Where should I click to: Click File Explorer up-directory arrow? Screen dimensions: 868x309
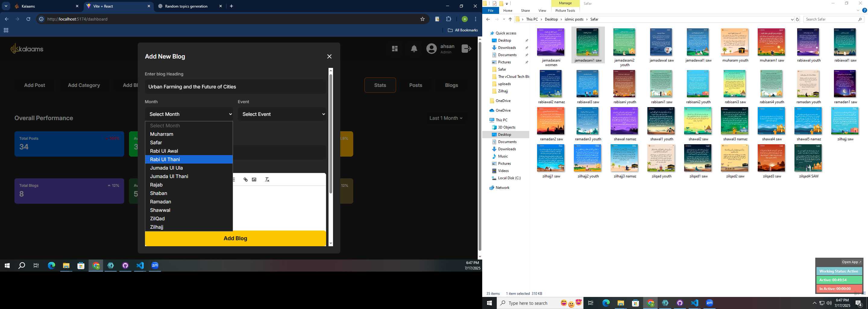510,19
